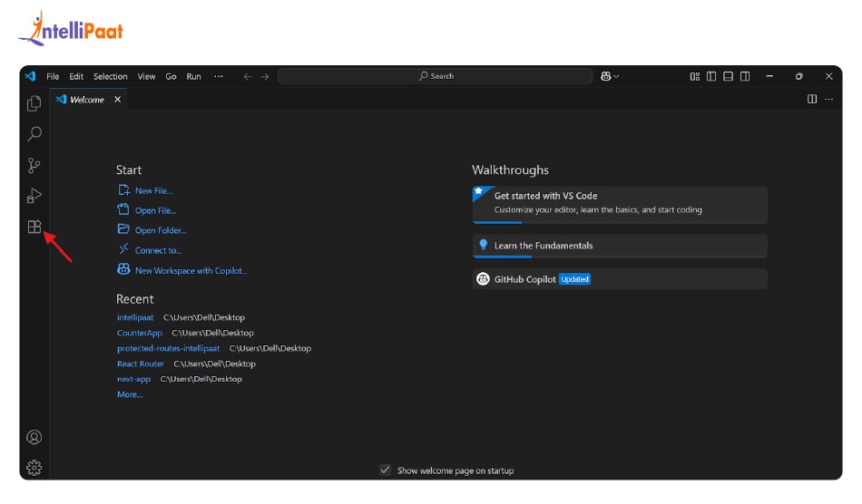The image size is (862, 504).
Task: Open recent project intellipaat
Action: (135, 317)
